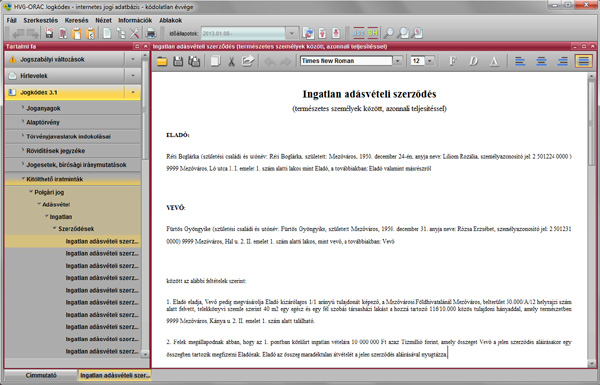
Task: Click the printer icon in main toolbar
Action: [151, 33]
